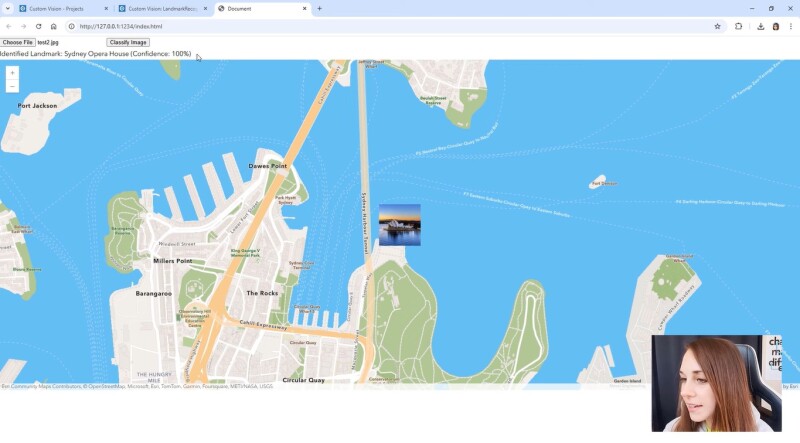Open the browser extensions puzzle icon
The image size is (800, 443).
tap(739, 26)
